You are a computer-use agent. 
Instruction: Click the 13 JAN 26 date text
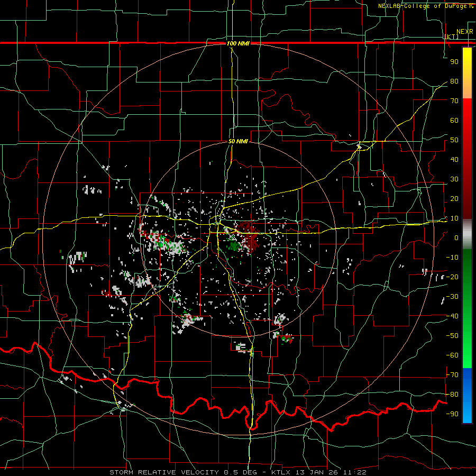[317, 472]
